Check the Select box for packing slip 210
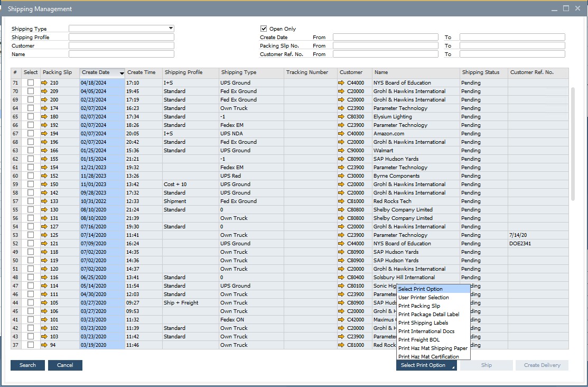Image resolution: width=588 pixels, height=387 pixels. tap(30, 82)
